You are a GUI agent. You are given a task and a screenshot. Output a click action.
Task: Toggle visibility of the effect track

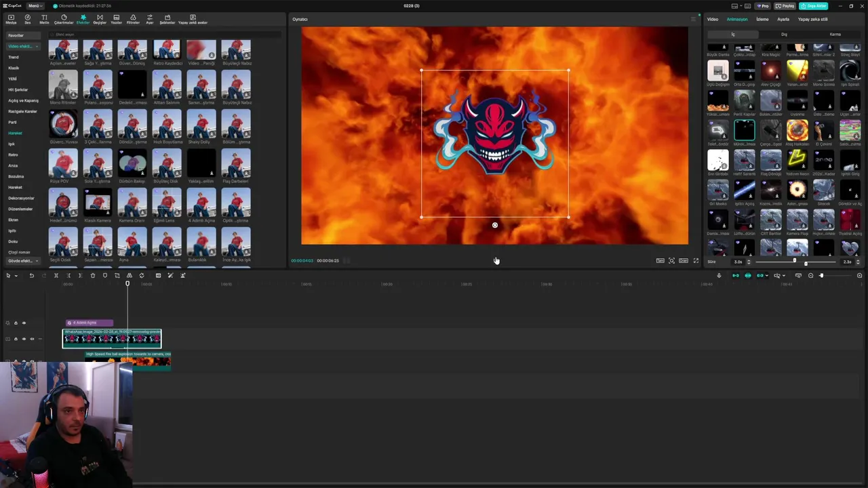coord(24,323)
